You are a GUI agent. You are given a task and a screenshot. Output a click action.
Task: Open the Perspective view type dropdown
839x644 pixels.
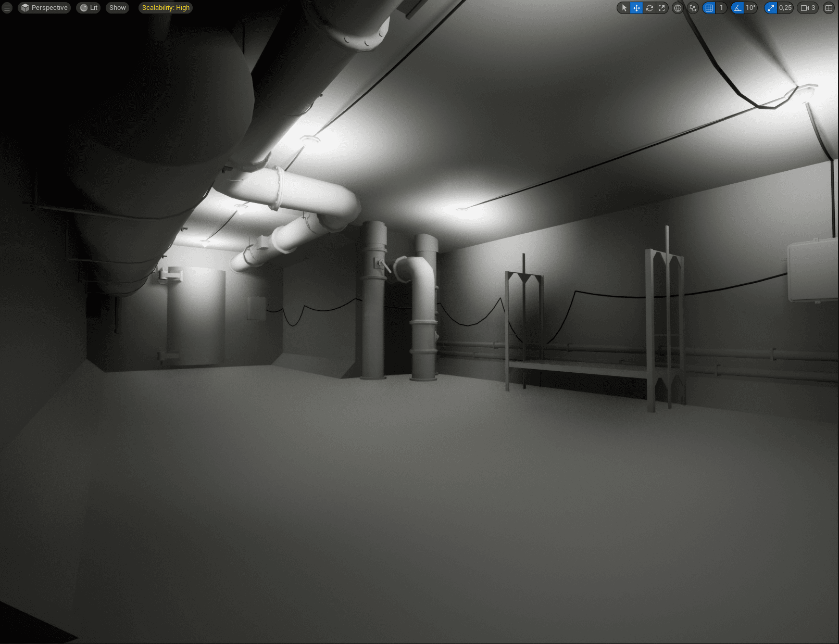pyautogui.click(x=44, y=8)
